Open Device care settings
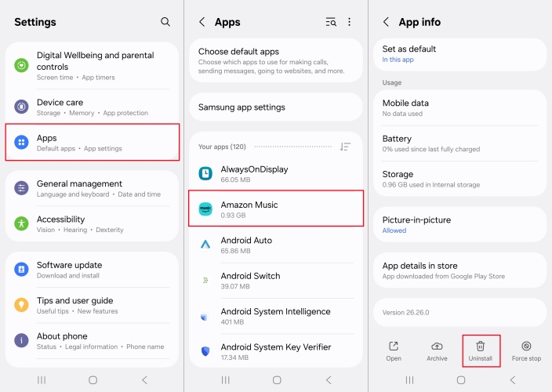552x392 pixels. (93, 107)
